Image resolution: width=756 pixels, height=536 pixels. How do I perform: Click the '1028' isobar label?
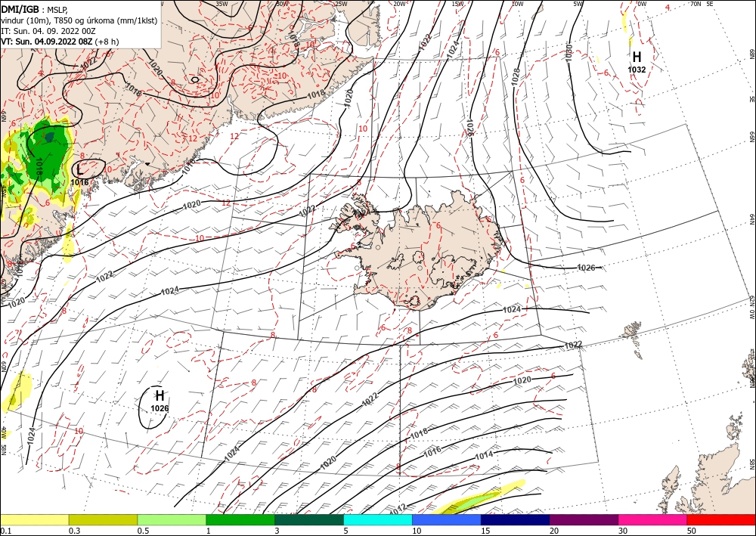516,77
